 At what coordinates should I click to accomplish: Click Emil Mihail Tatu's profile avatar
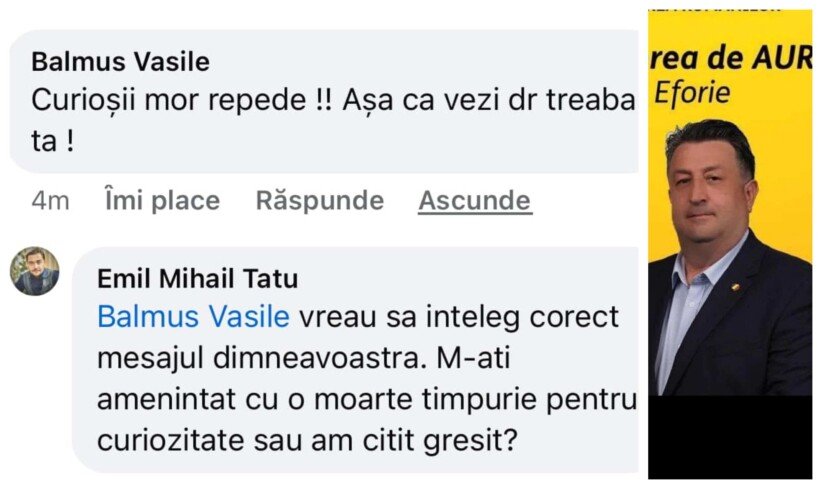coord(35,270)
